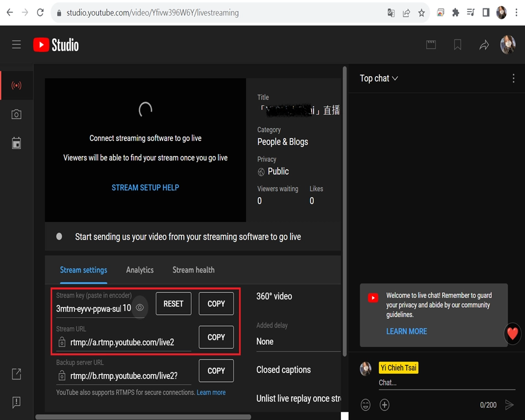Viewport: 525px width, 420px height.
Task: Click the clapperboard icon in Studio header
Action: pyautogui.click(x=431, y=45)
